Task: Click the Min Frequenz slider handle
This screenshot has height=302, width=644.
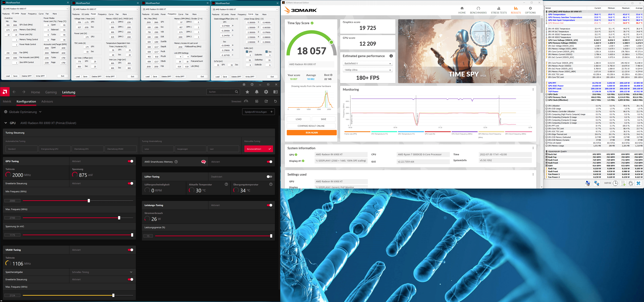Action: [x=89, y=201]
